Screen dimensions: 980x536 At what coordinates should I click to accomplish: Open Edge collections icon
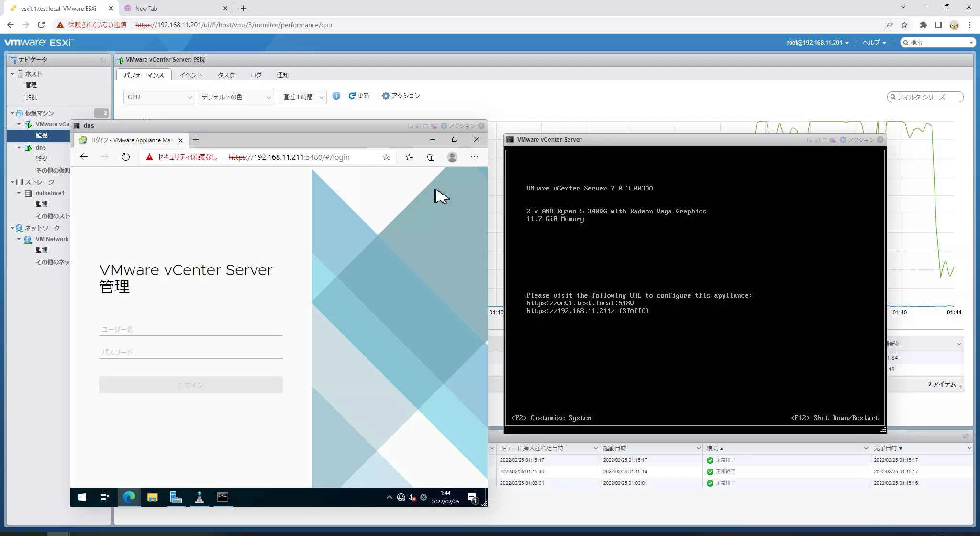(431, 157)
